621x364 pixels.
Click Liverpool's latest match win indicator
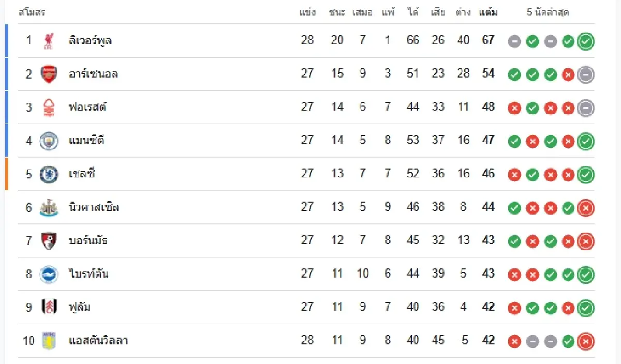586,41
